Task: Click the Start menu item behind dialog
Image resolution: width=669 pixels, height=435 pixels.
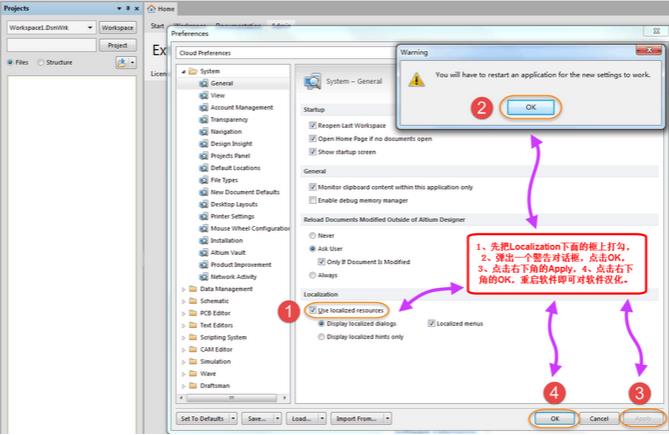Action: click(x=157, y=26)
